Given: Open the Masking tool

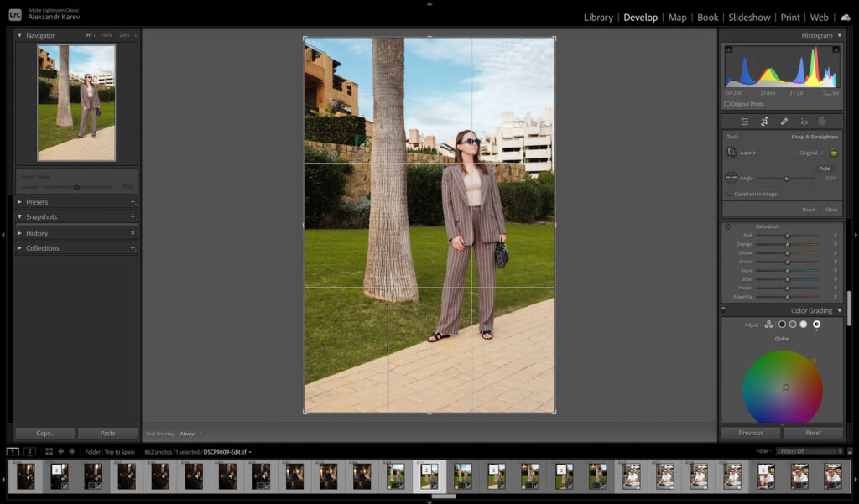Looking at the screenshot, I should click(824, 121).
